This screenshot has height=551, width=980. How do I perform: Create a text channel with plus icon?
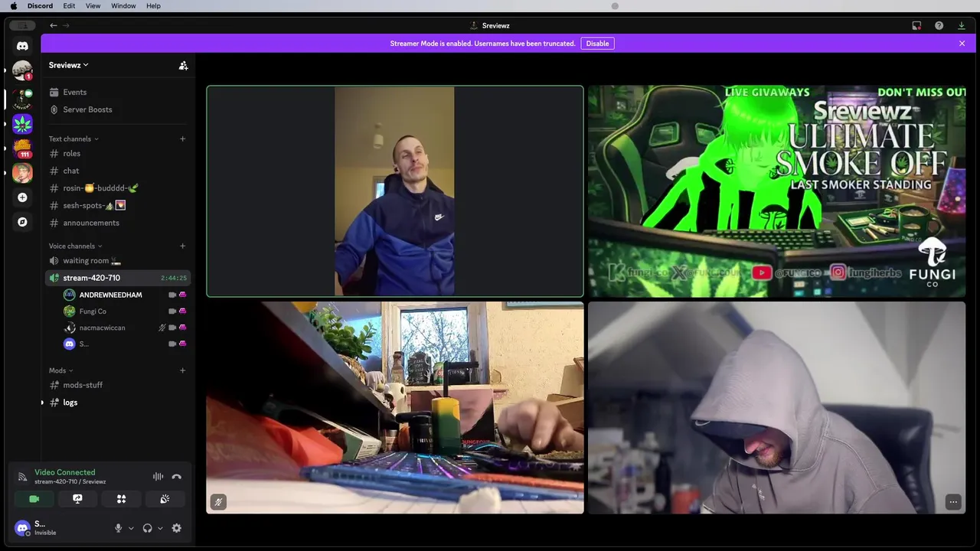182,139
